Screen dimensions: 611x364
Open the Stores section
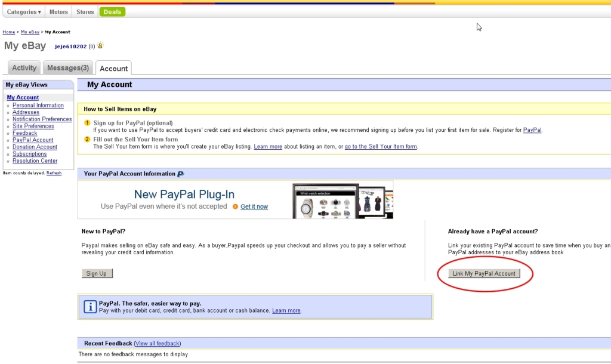(x=85, y=12)
